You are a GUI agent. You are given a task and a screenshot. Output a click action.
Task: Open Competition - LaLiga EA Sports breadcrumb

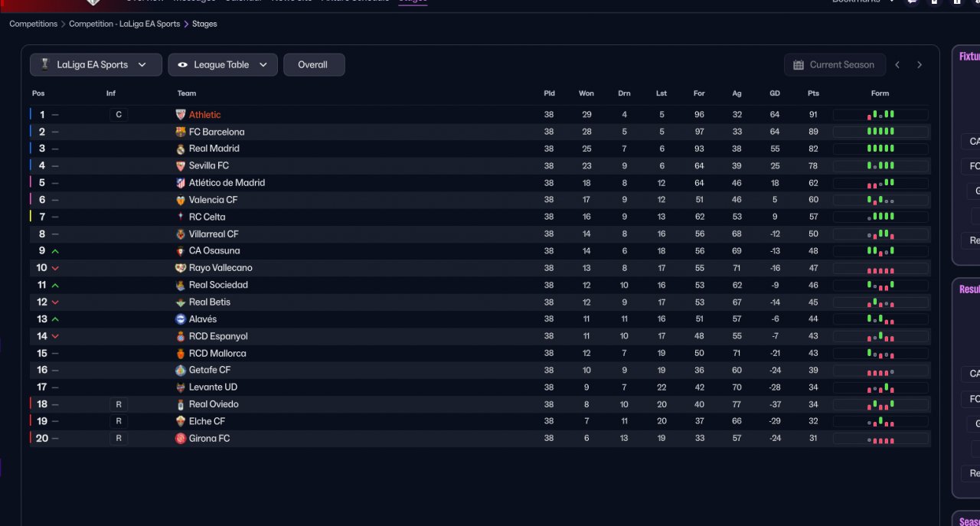(x=124, y=24)
